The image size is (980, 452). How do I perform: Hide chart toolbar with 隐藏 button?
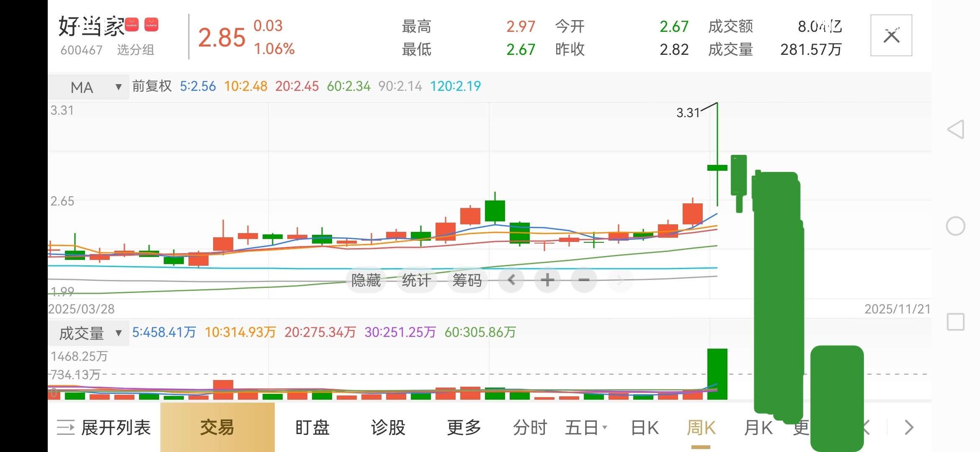(x=366, y=280)
